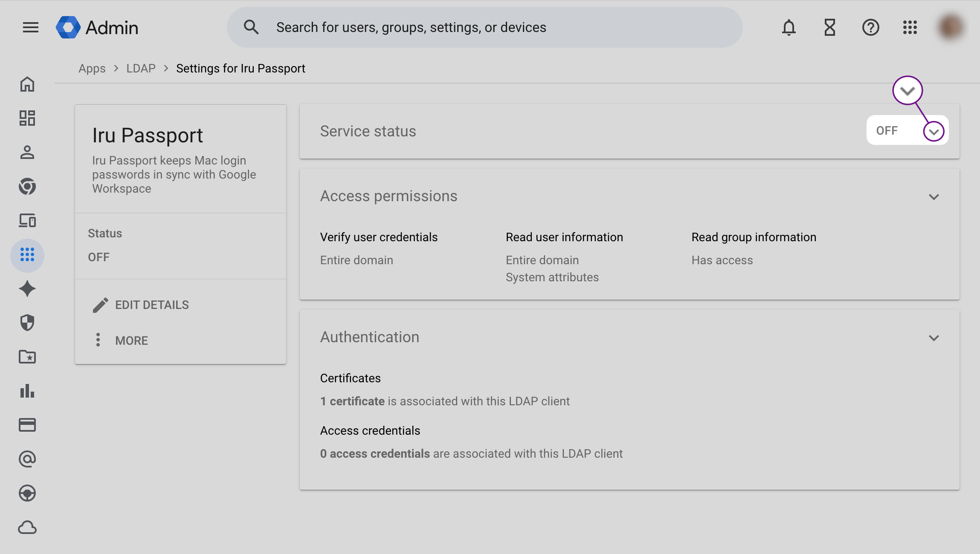The height and width of the screenshot is (554, 980).
Task: Navigate to LDAP breadcrumb
Action: (x=141, y=68)
